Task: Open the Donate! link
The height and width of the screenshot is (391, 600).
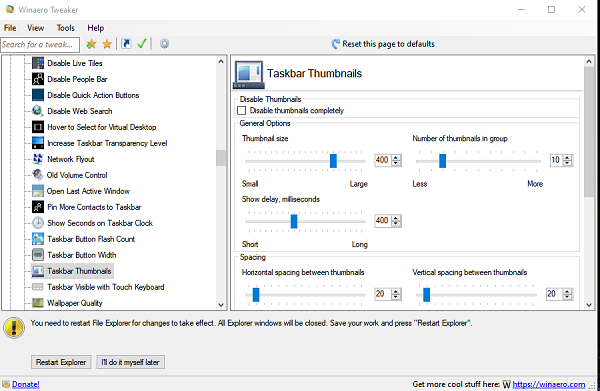Action: click(x=26, y=384)
